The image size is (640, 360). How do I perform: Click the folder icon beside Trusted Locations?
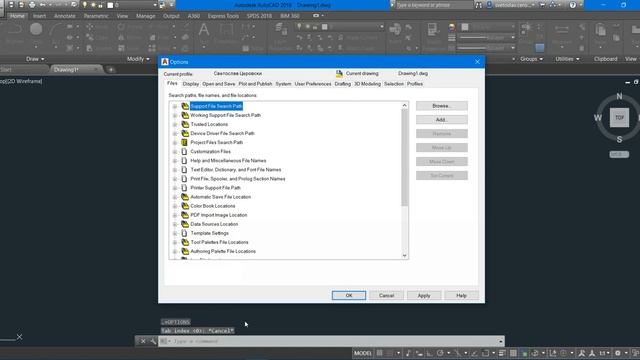click(185, 124)
